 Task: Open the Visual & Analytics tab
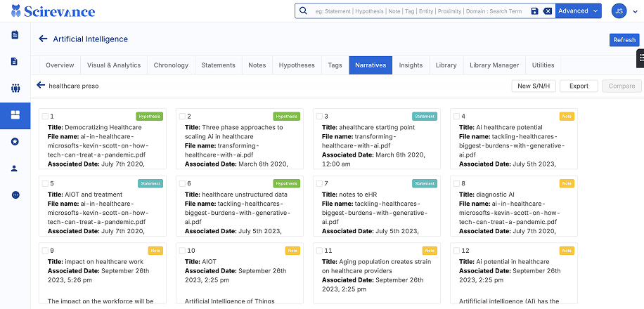(x=114, y=65)
